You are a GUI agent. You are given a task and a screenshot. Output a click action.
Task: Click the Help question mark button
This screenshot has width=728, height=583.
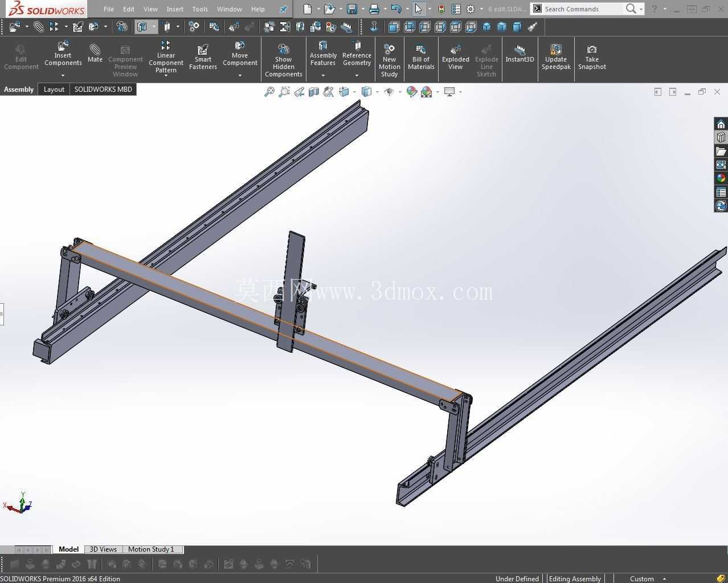(x=655, y=9)
